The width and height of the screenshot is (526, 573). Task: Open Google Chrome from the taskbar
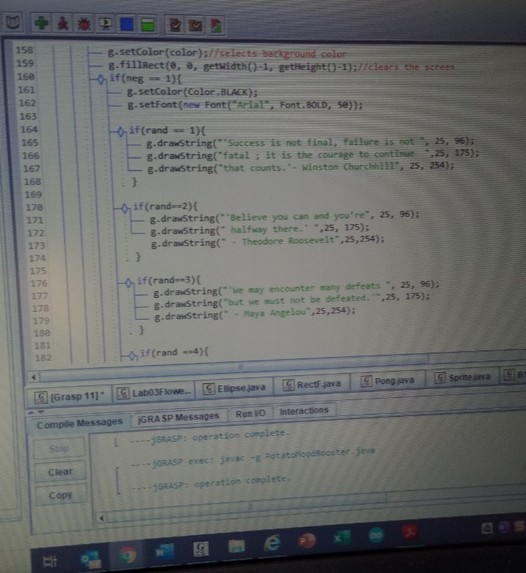coord(127,555)
